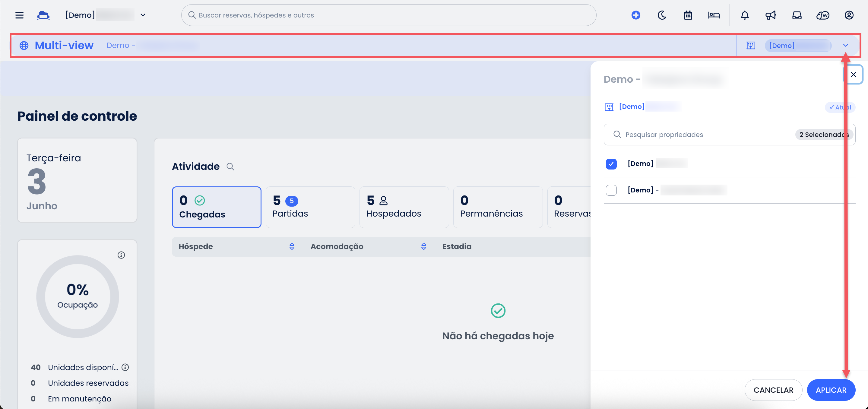
Task: Collapse the Multi-view property selector chevron
Action: 845,46
